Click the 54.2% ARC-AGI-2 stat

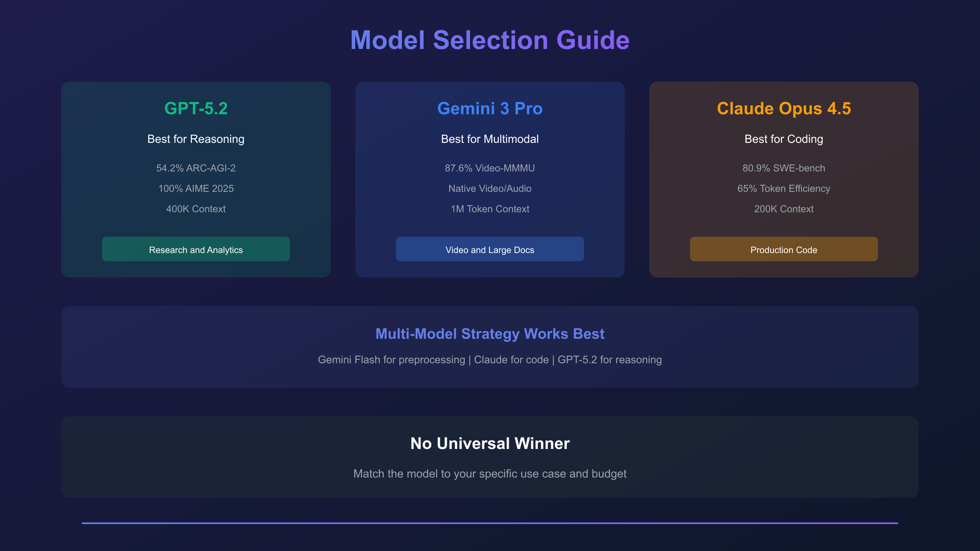[196, 168]
